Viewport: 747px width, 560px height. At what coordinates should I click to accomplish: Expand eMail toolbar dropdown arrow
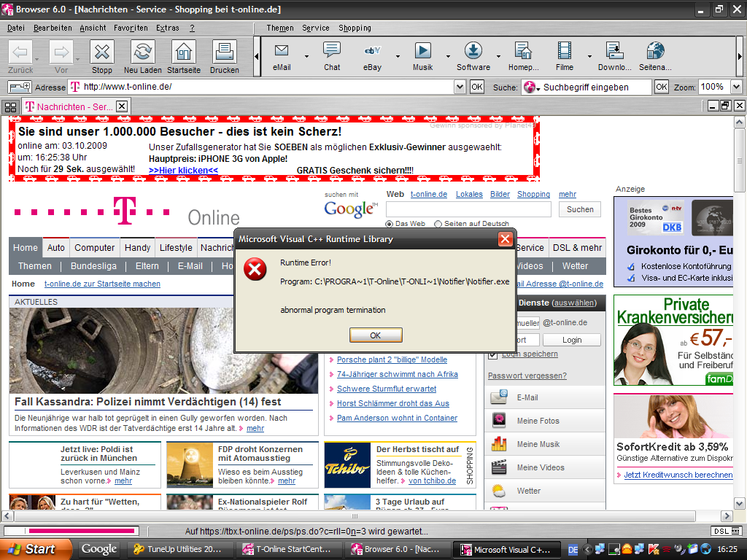point(306,56)
